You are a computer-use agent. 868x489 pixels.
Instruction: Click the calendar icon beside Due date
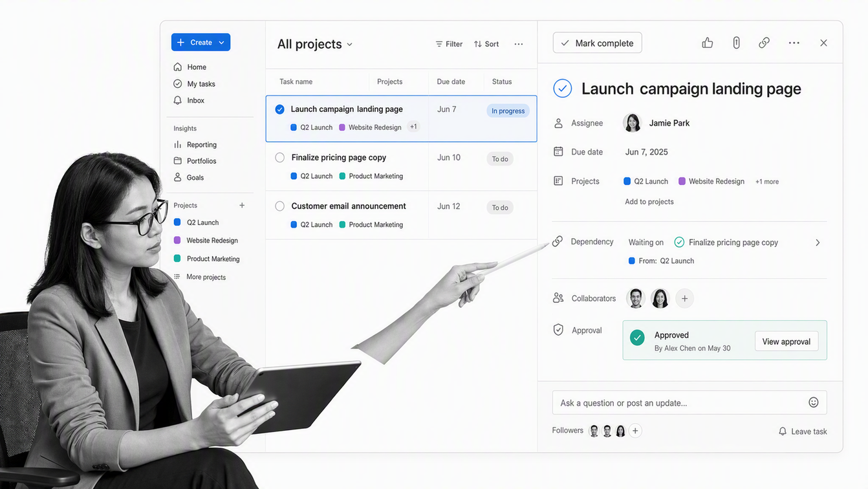pos(558,151)
